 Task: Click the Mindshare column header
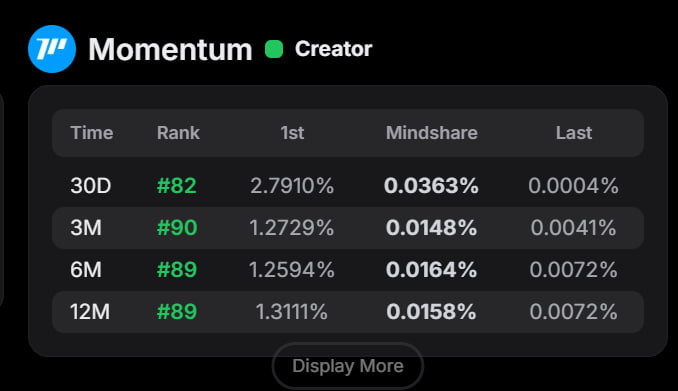432,133
